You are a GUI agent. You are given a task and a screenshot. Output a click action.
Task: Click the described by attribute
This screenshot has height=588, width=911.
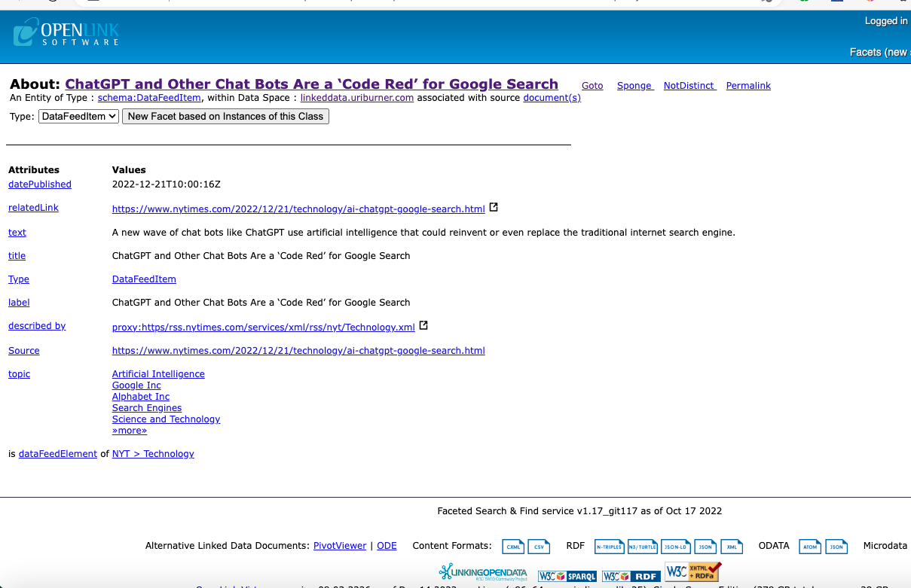(x=37, y=326)
